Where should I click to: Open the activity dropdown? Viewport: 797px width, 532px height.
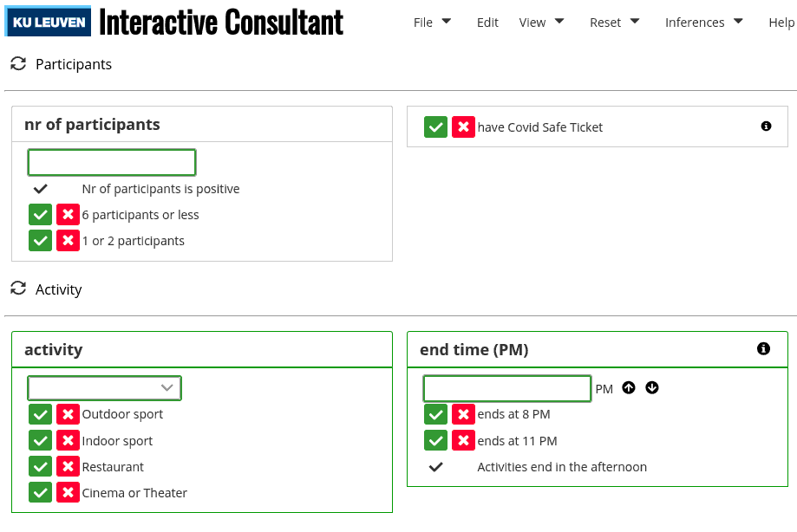[x=104, y=388]
